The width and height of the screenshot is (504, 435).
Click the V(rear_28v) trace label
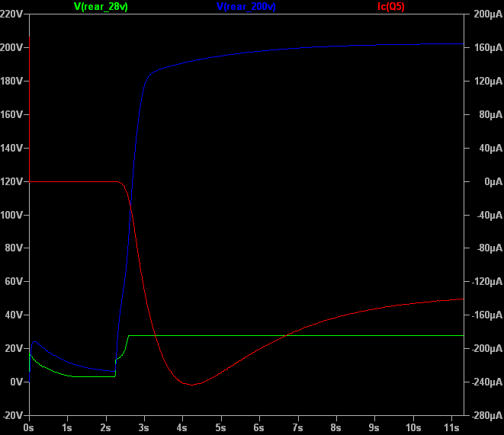[101, 6]
